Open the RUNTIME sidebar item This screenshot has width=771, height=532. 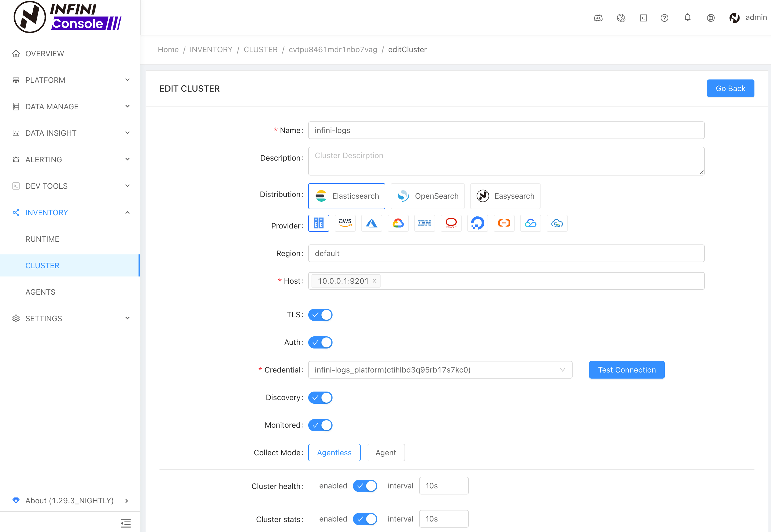(42, 239)
